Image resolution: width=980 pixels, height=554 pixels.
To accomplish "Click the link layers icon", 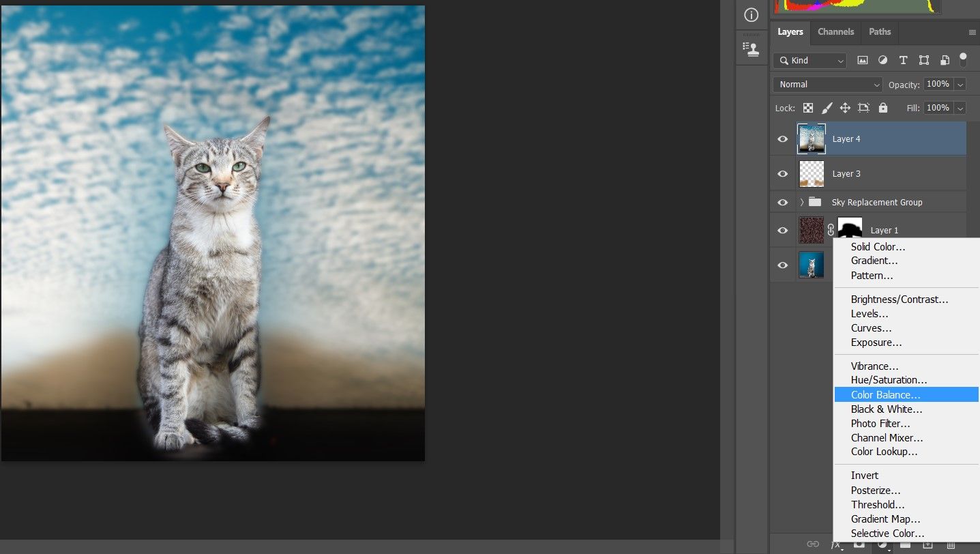I will click(813, 544).
